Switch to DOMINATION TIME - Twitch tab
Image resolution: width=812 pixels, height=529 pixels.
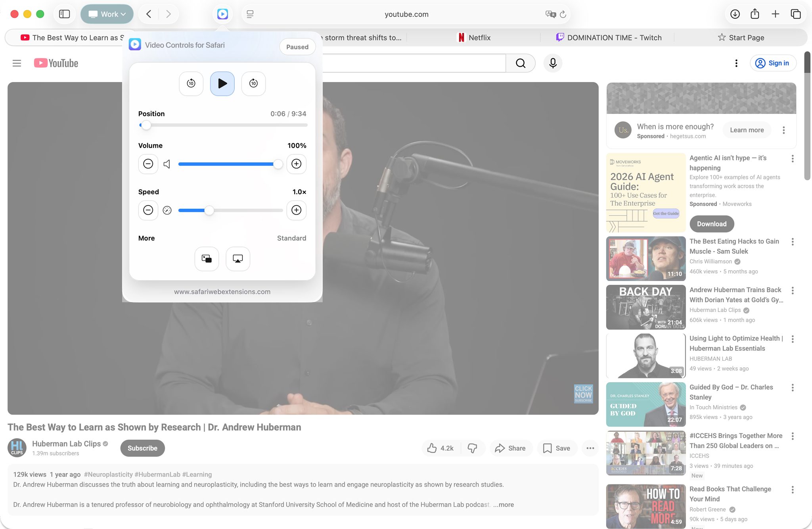(609, 38)
